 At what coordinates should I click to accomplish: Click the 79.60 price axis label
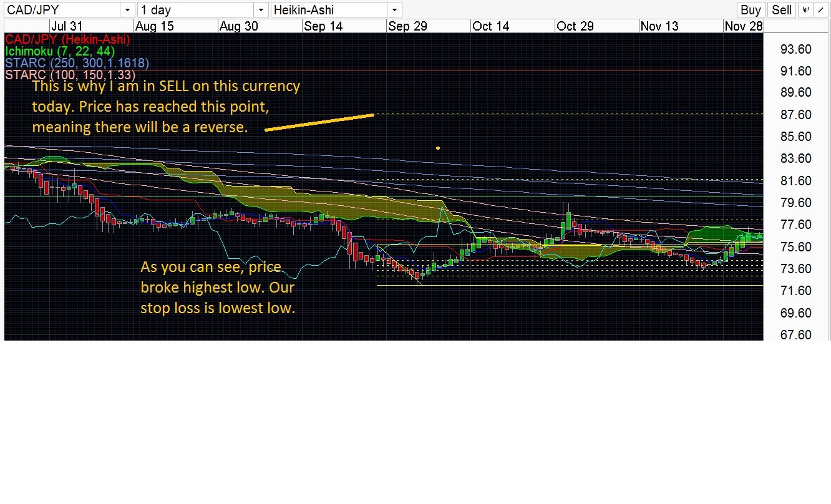click(x=796, y=203)
